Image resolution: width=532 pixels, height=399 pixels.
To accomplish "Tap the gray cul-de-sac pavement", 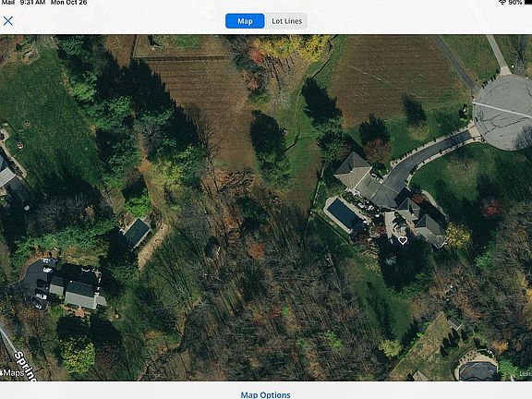I will click(504, 112).
